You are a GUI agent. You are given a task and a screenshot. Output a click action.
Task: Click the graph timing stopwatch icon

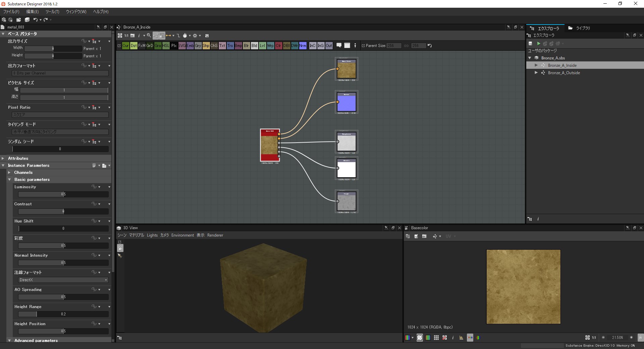(x=185, y=36)
